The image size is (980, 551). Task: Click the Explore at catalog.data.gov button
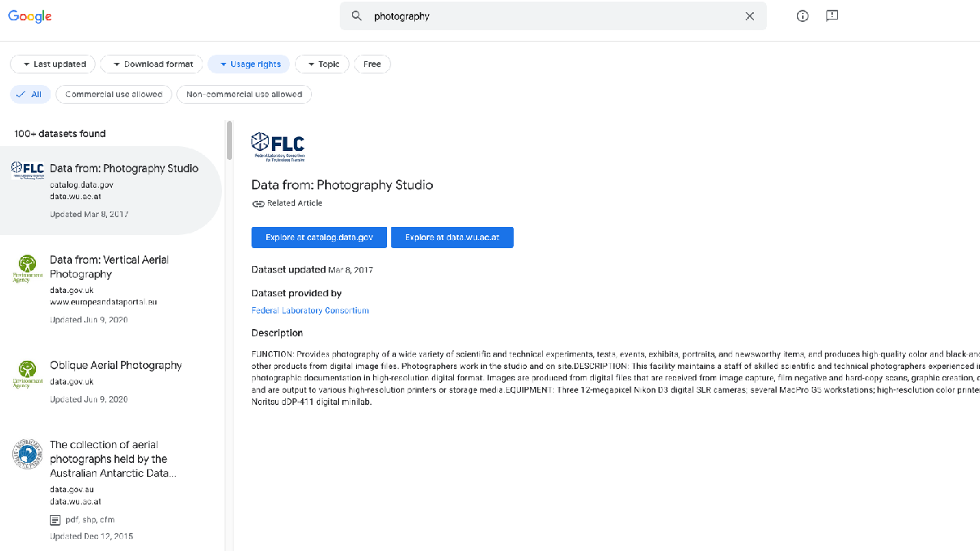318,237
